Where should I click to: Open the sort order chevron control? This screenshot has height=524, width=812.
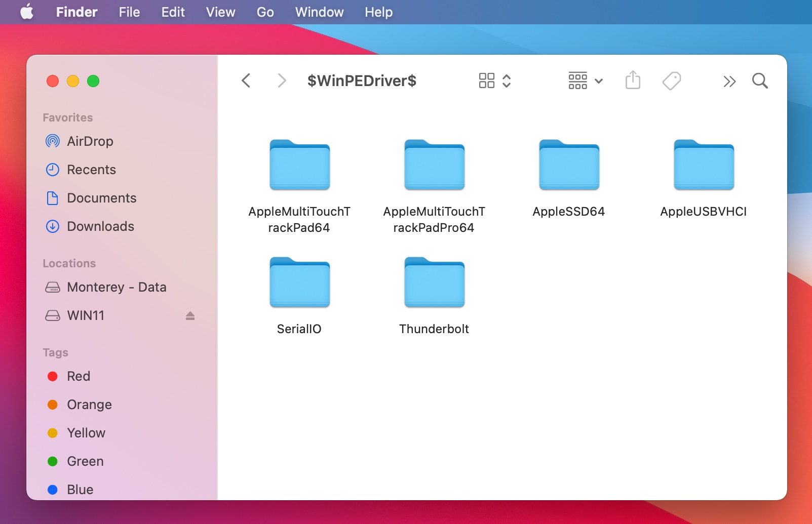pos(507,80)
